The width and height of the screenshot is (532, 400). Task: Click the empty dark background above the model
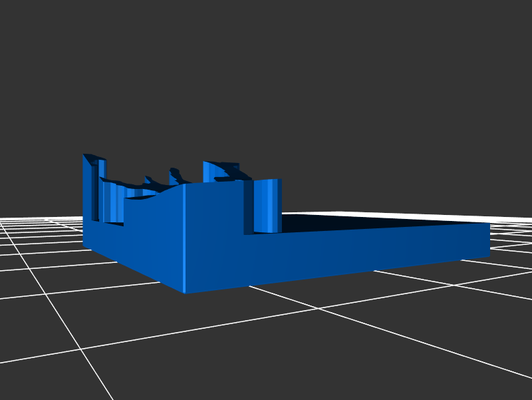pos(266,80)
